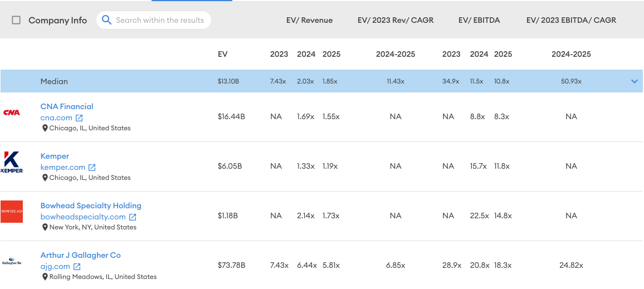Click Kemper's 15.7x EBITDA multiple
The height and width of the screenshot is (289, 644).
coord(479,166)
